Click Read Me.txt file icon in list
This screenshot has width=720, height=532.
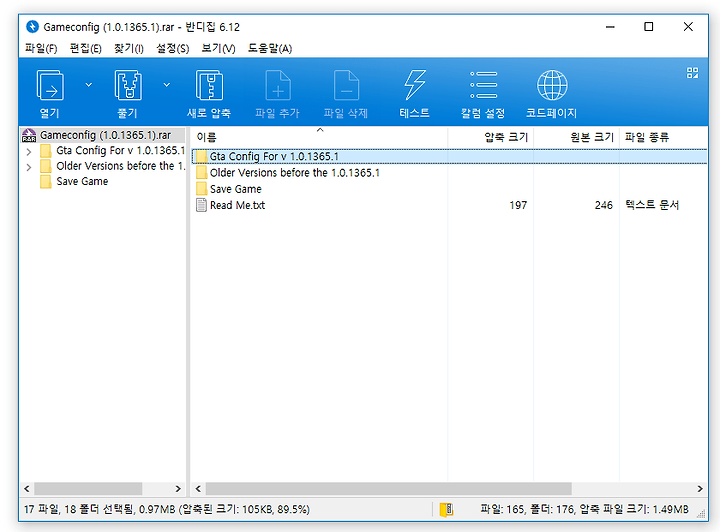[201, 205]
